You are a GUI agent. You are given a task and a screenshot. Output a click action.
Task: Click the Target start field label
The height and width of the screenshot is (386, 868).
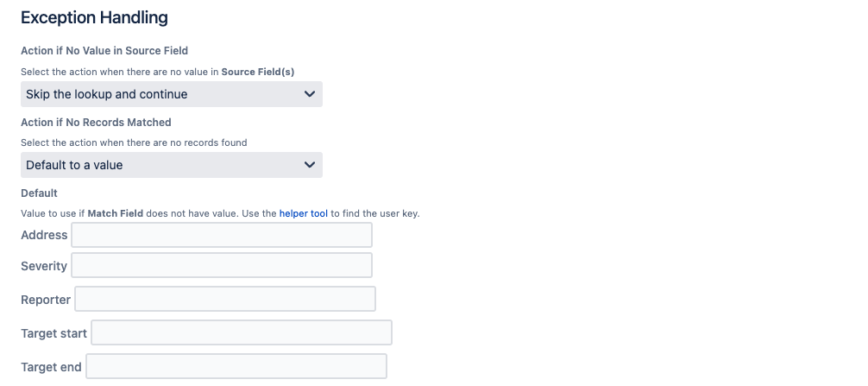(53, 333)
